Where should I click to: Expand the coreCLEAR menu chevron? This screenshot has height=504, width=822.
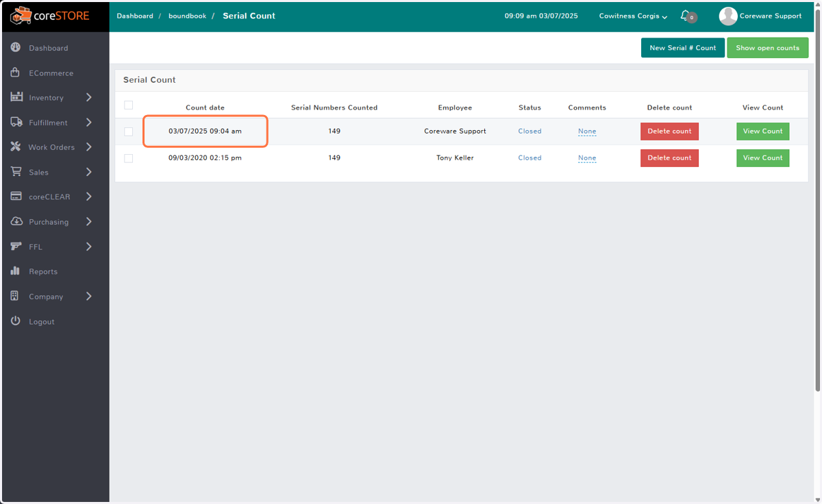pyautogui.click(x=89, y=197)
